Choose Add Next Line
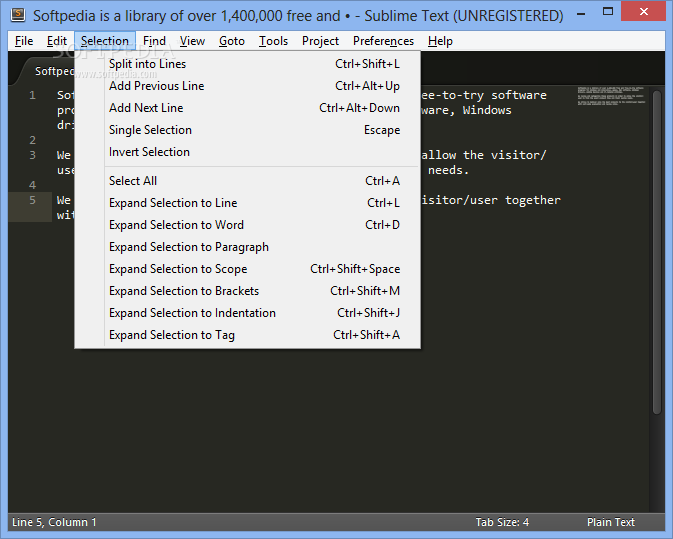 point(248,108)
